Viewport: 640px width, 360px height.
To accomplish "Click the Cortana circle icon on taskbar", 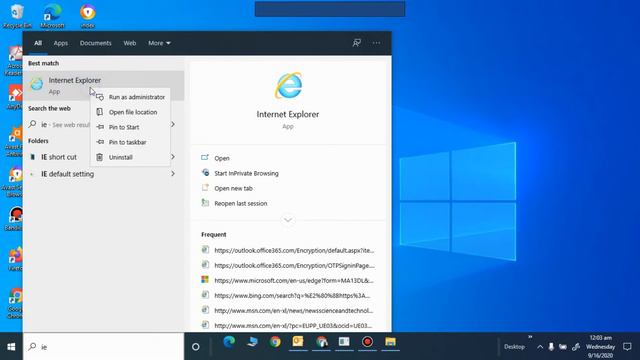I will point(196,347).
